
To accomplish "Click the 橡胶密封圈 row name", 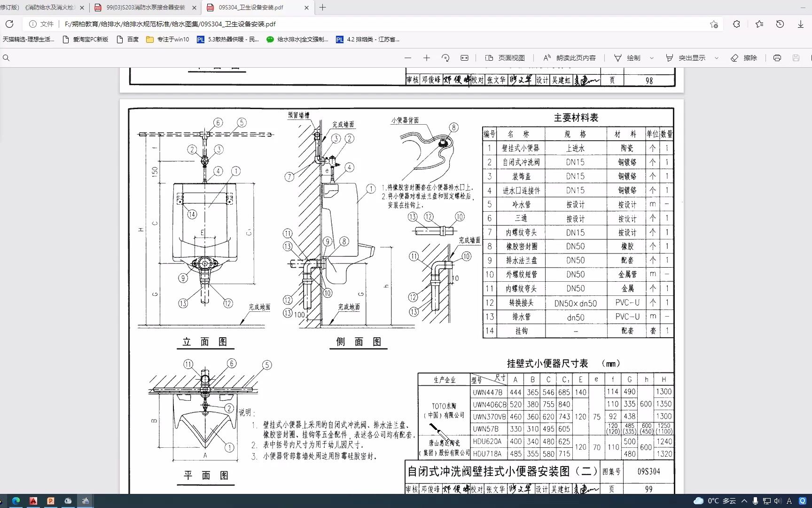I will pyautogui.click(x=521, y=246).
